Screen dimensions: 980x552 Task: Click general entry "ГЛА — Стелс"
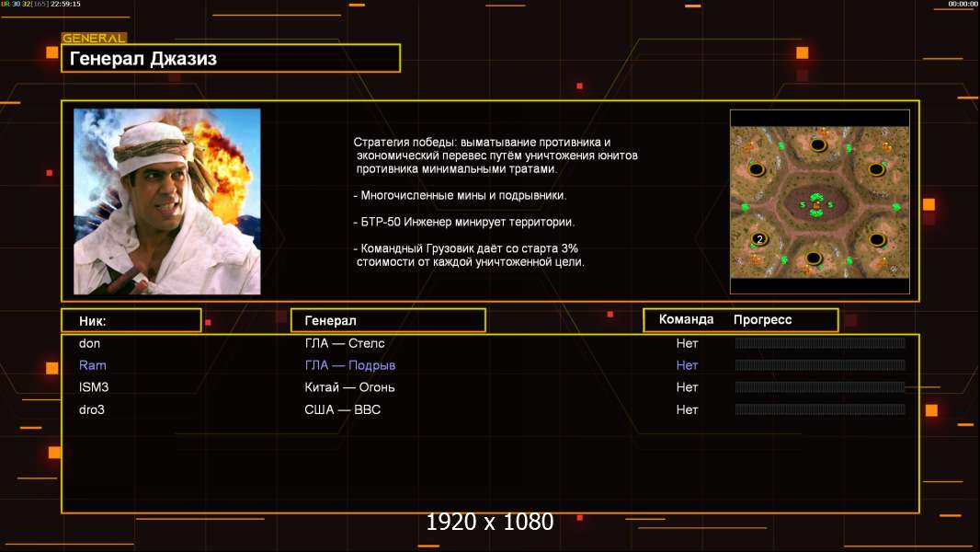click(x=345, y=343)
